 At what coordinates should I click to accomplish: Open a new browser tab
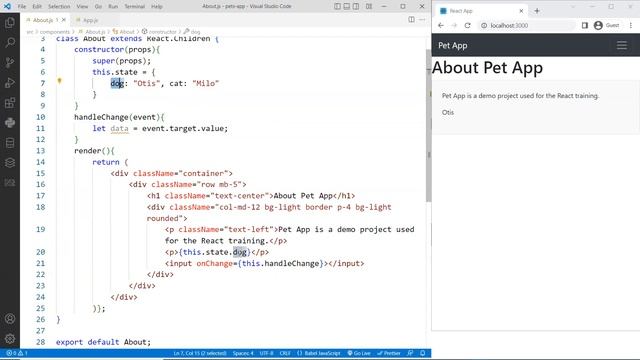[x=537, y=11]
